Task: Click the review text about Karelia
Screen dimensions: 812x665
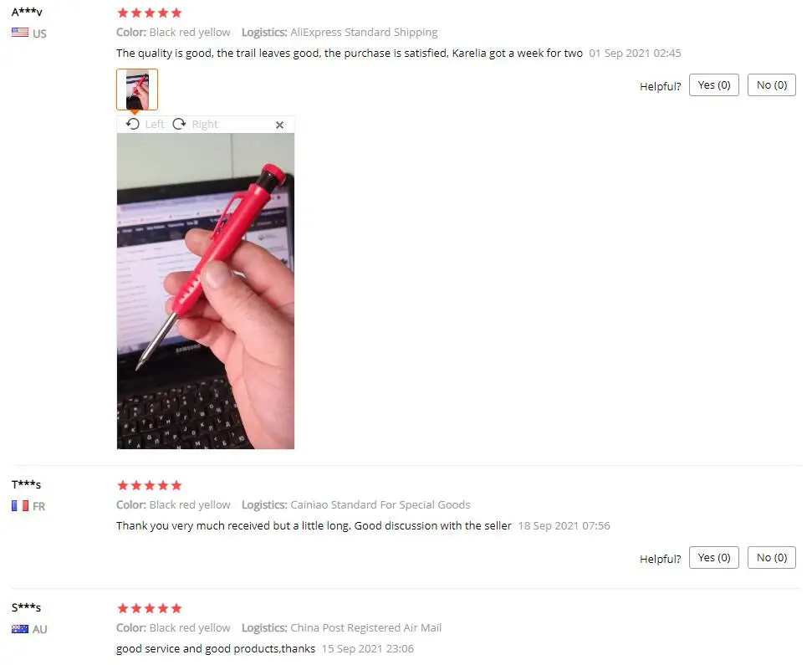Action: pos(350,53)
